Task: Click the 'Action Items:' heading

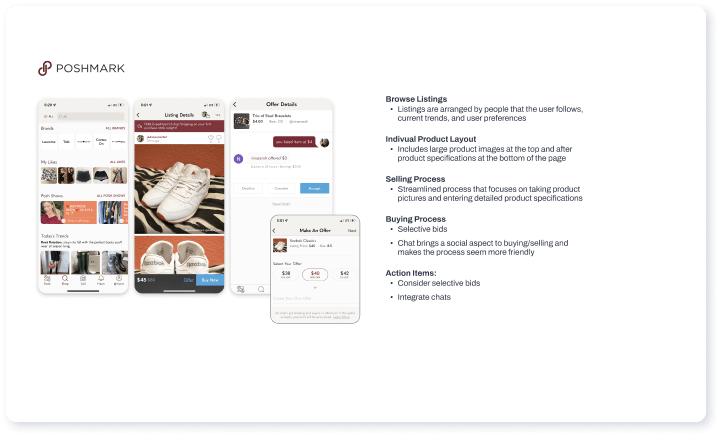Action: pyautogui.click(x=411, y=273)
